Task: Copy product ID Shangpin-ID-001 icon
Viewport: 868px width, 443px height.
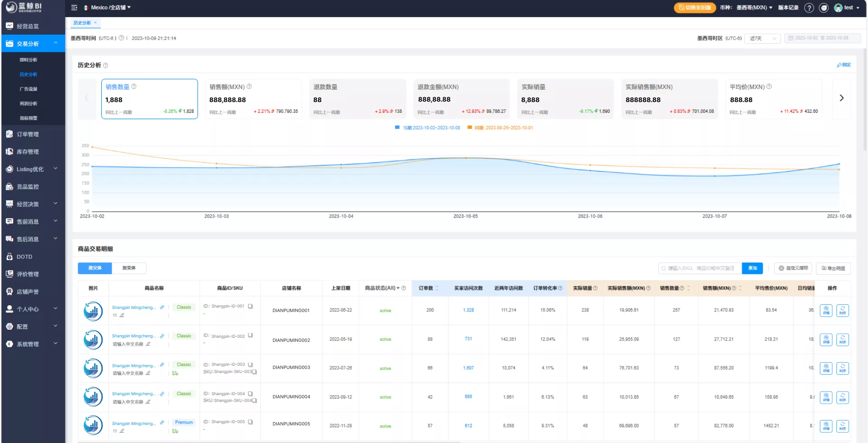Action: (x=250, y=306)
